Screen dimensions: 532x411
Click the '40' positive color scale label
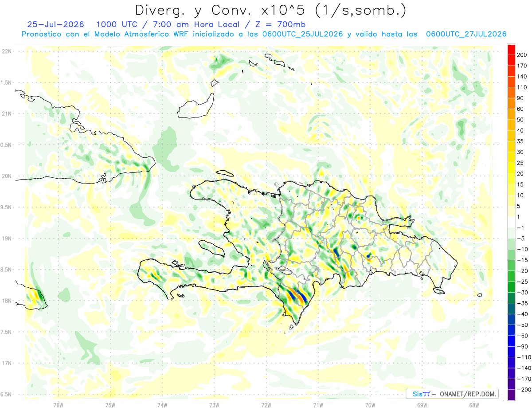tap(521, 130)
